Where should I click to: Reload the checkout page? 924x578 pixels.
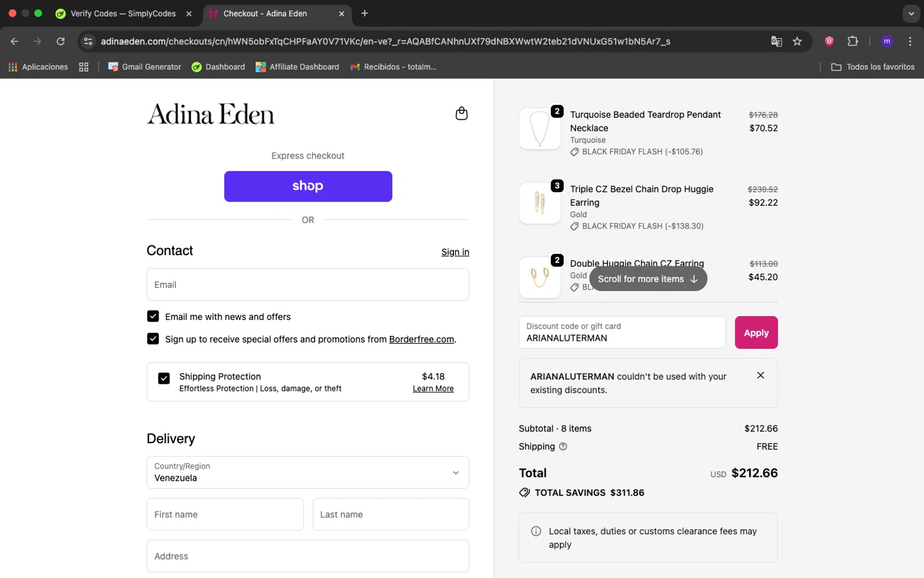[x=60, y=41]
